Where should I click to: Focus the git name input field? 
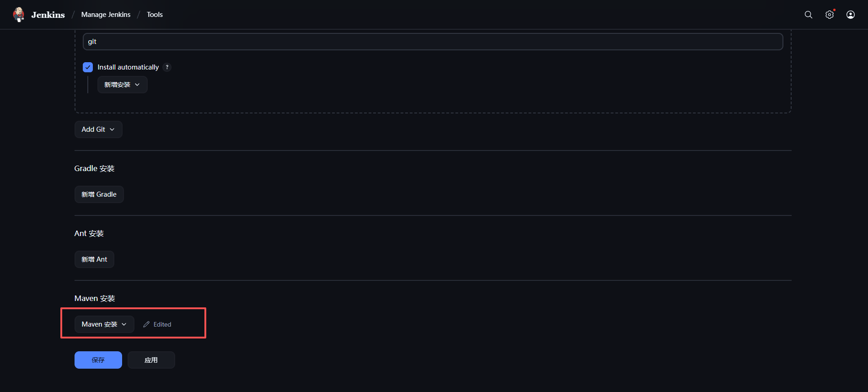(433, 42)
